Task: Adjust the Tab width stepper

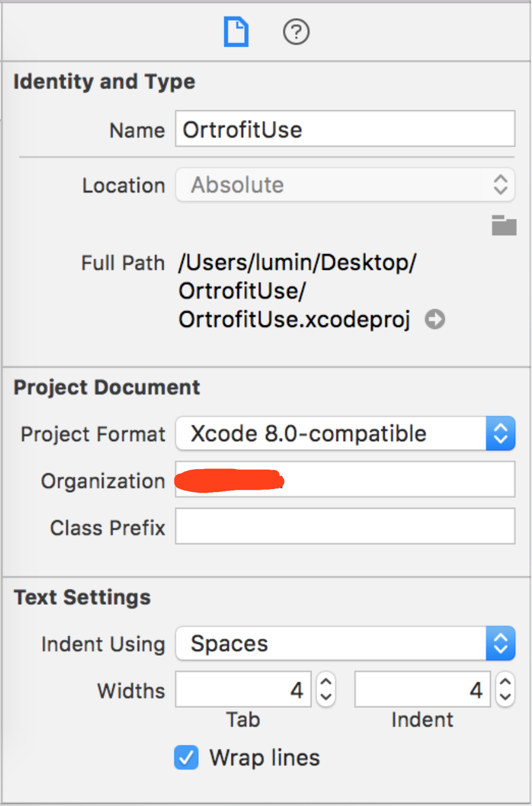Action: [x=326, y=689]
